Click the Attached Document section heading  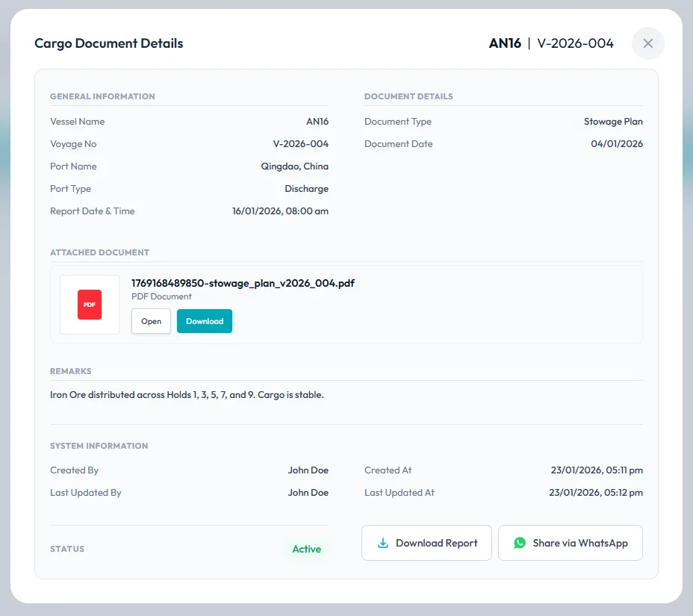click(99, 252)
